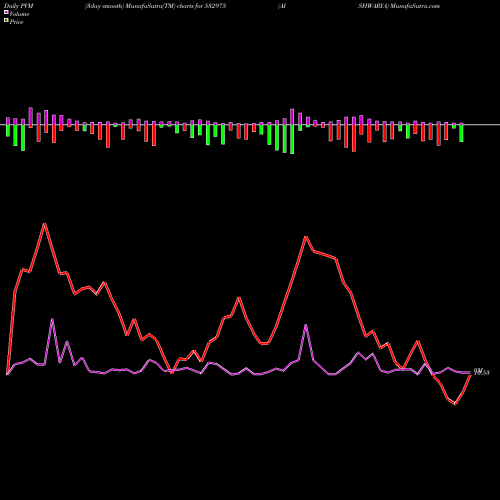Click the '(3day smooth) MunafaSutra(TM) charts for 532975' text
The width and height of the screenshot is (500, 500).
(x=155, y=6)
